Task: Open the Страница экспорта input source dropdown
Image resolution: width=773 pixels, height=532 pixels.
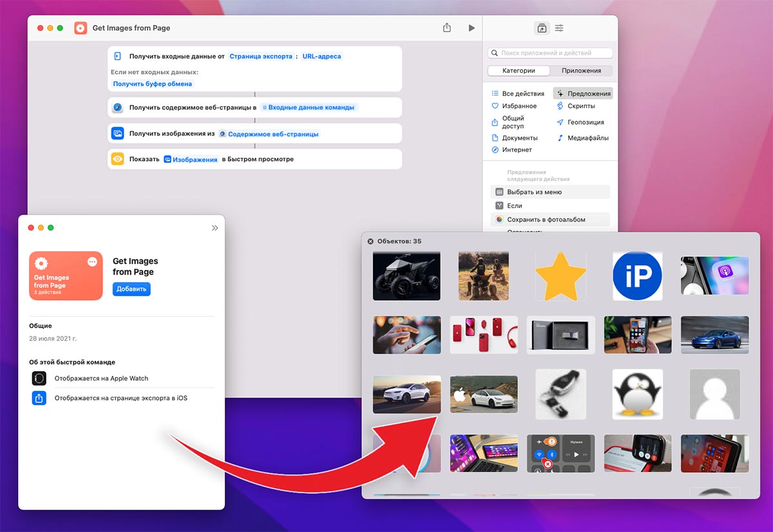Action: pos(261,57)
